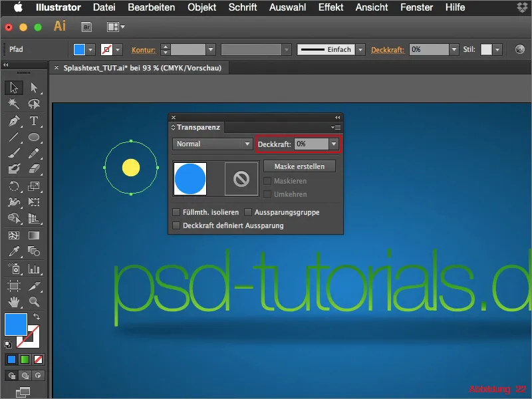The width and height of the screenshot is (532, 399).
Task: Select the Column Graph tool
Action: (34, 269)
